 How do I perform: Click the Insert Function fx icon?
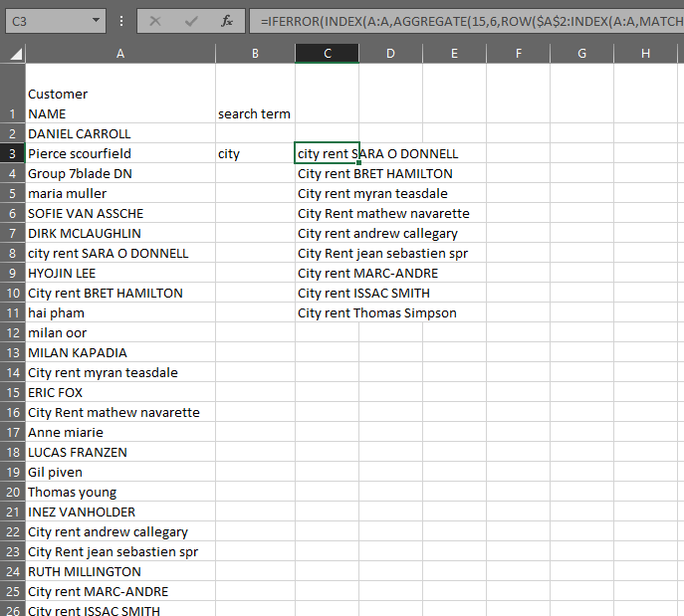point(227,20)
